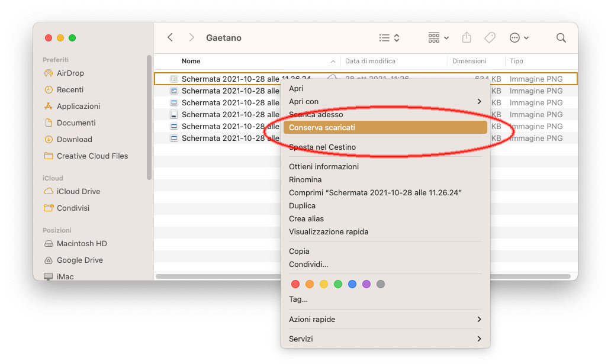This screenshot has width=611, height=364.
Task: Open Creative Cloud Files folder
Action: click(86, 156)
